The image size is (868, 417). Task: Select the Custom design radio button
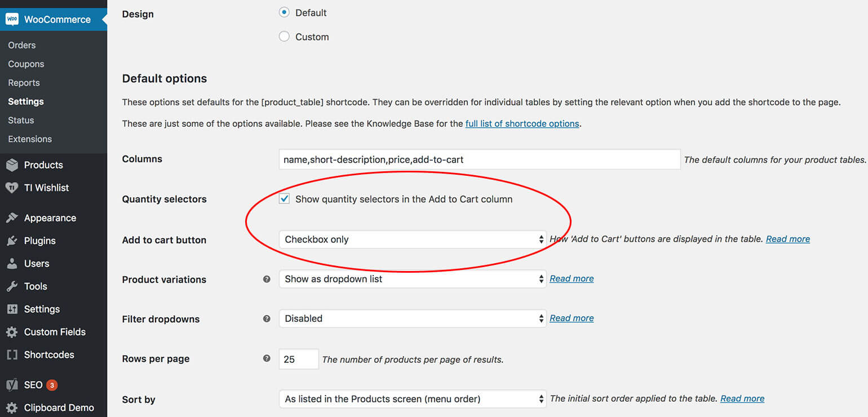(x=284, y=36)
